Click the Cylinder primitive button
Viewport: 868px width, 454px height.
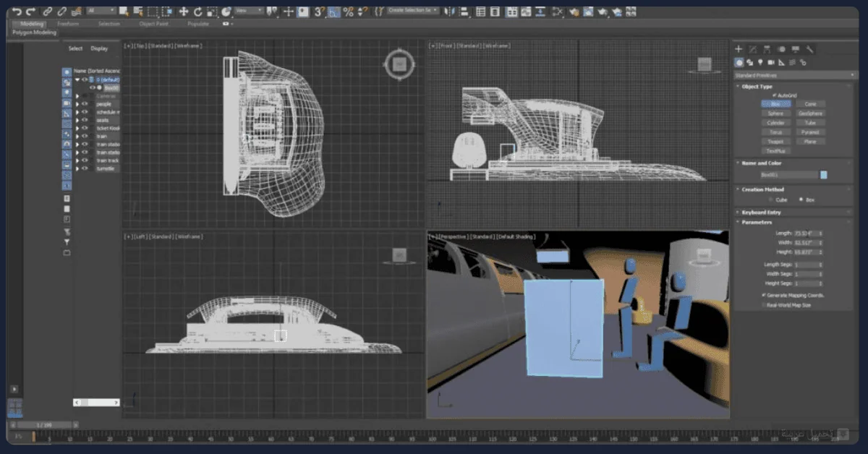click(x=775, y=123)
